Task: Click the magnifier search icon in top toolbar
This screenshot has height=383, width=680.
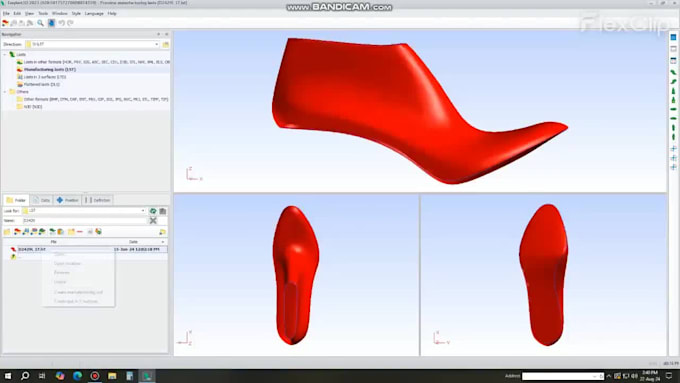Action: [x=40, y=23]
